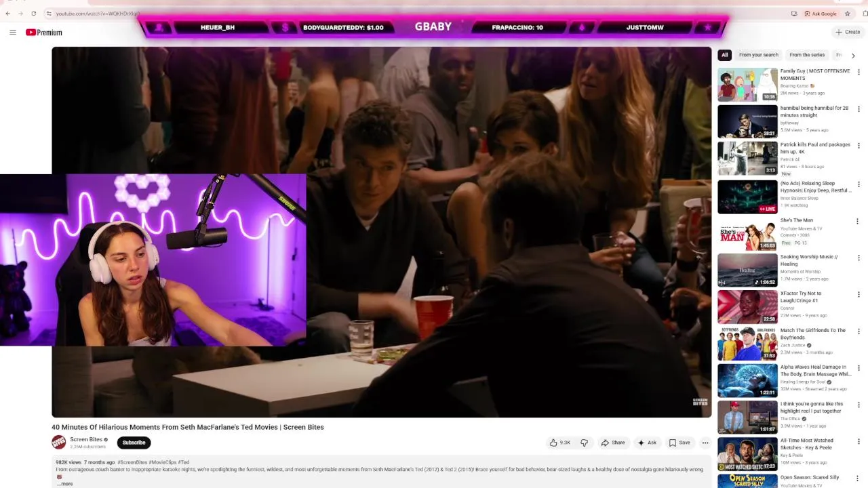Save the video to a playlist
The height and width of the screenshot is (488, 868).
[679, 443]
